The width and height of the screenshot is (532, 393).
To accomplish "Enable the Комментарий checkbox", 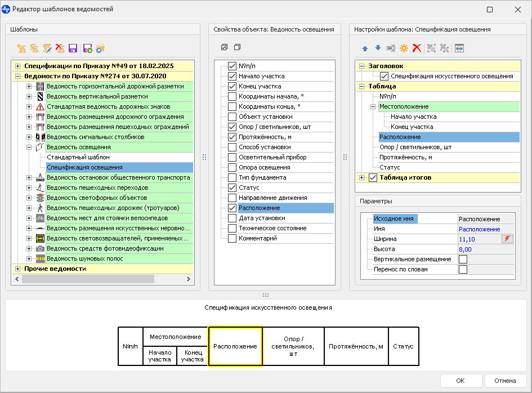I will (x=232, y=238).
